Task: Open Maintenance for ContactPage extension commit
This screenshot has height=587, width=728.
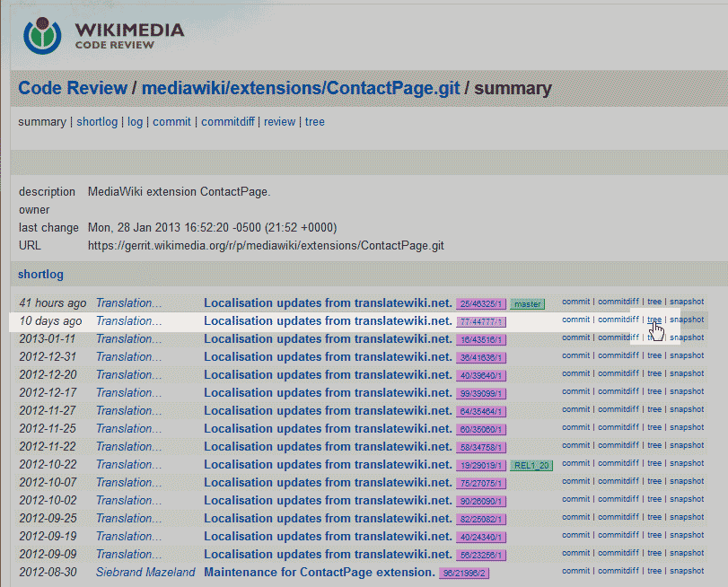Action: [320, 572]
